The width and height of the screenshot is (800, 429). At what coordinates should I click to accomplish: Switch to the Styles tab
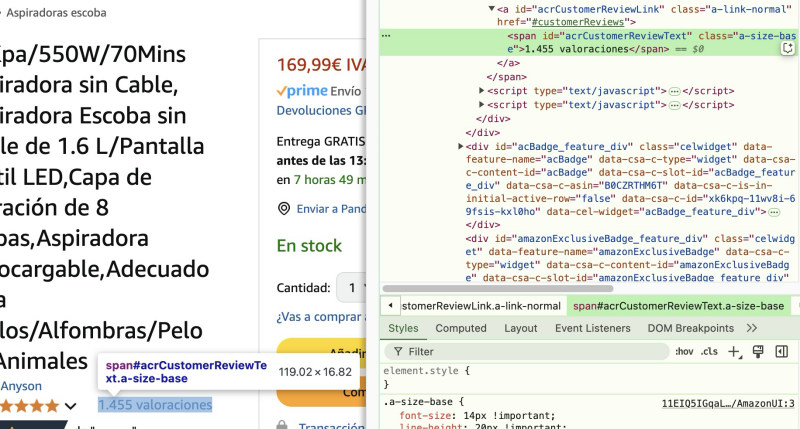tap(403, 328)
